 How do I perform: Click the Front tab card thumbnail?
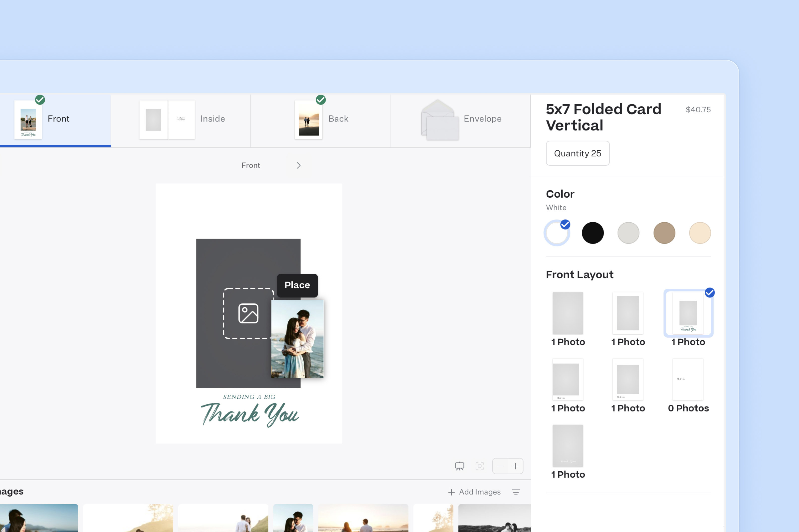[28, 120]
